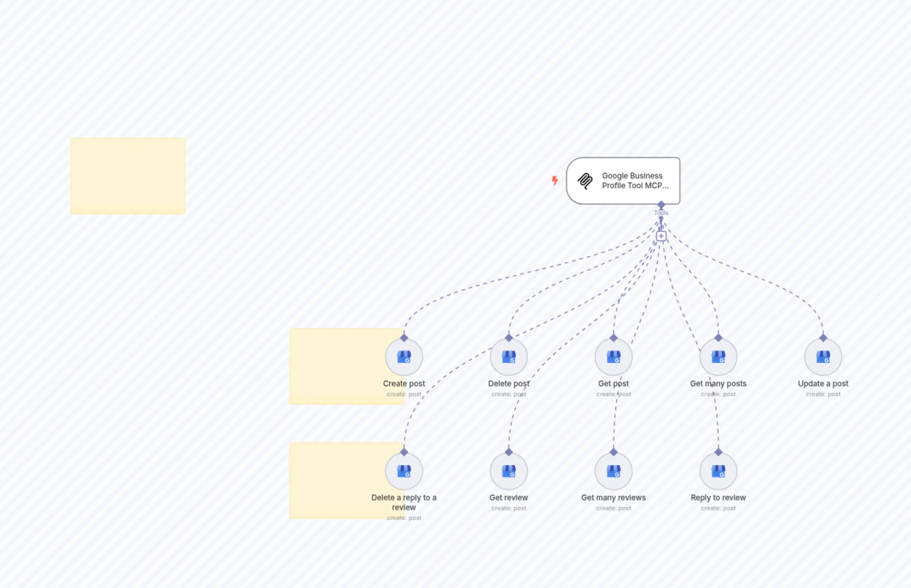This screenshot has height=588, width=911.
Task: Click the plus button to add a tool
Action: (x=661, y=236)
